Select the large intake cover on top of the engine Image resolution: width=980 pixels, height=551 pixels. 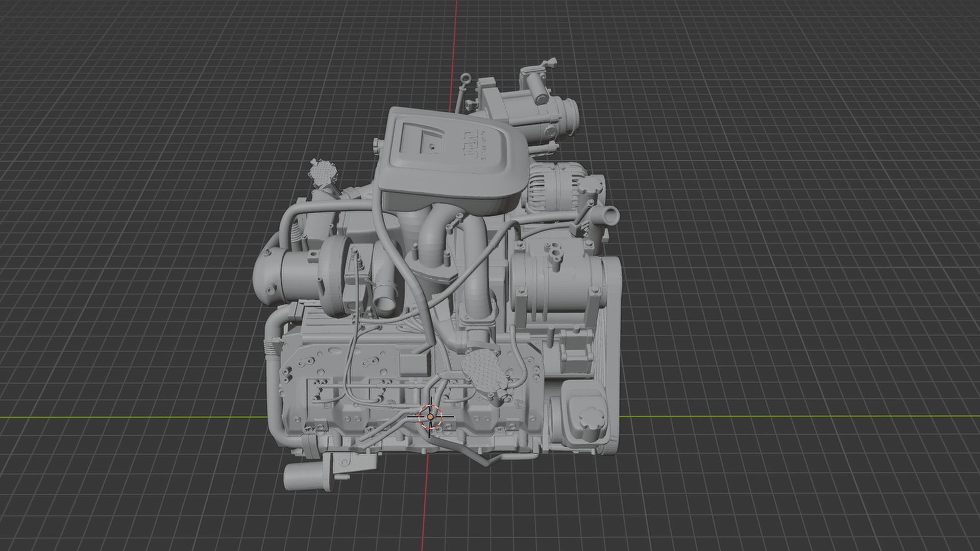click(453, 160)
